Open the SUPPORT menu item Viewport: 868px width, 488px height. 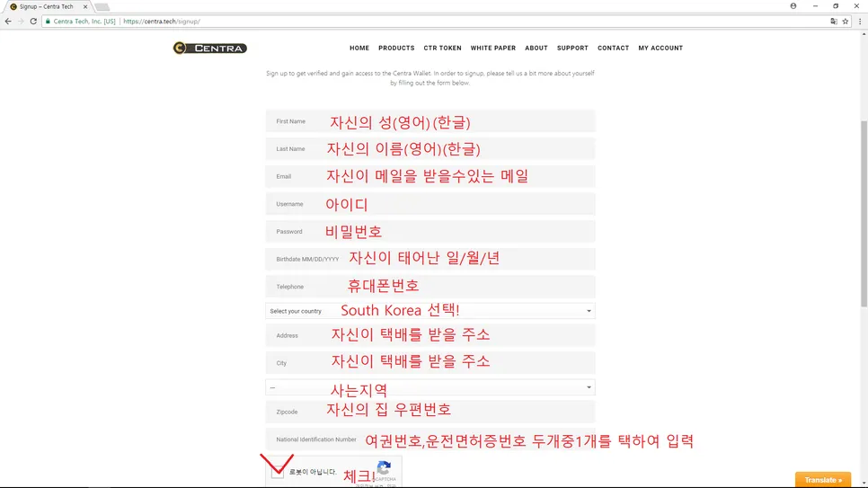coord(572,49)
